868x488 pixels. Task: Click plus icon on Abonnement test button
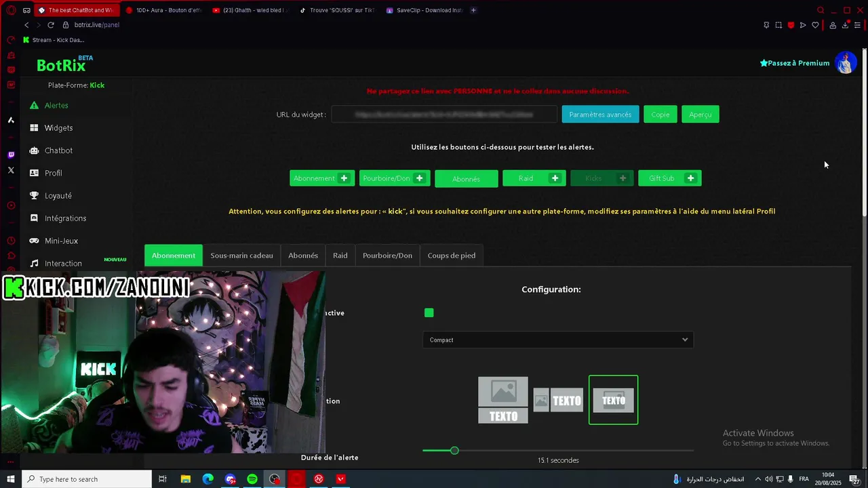click(x=344, y=178)
